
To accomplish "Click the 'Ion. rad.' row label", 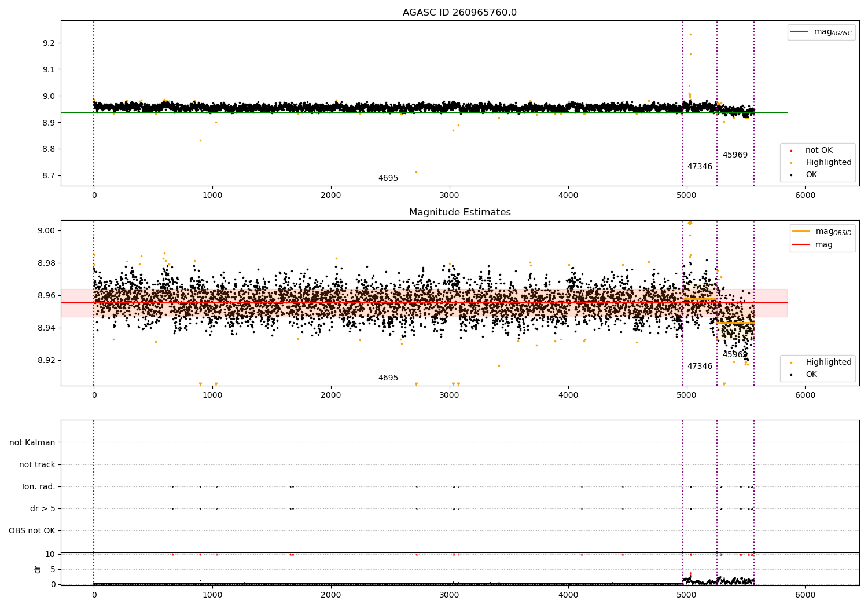I will (x=39, y=487).
